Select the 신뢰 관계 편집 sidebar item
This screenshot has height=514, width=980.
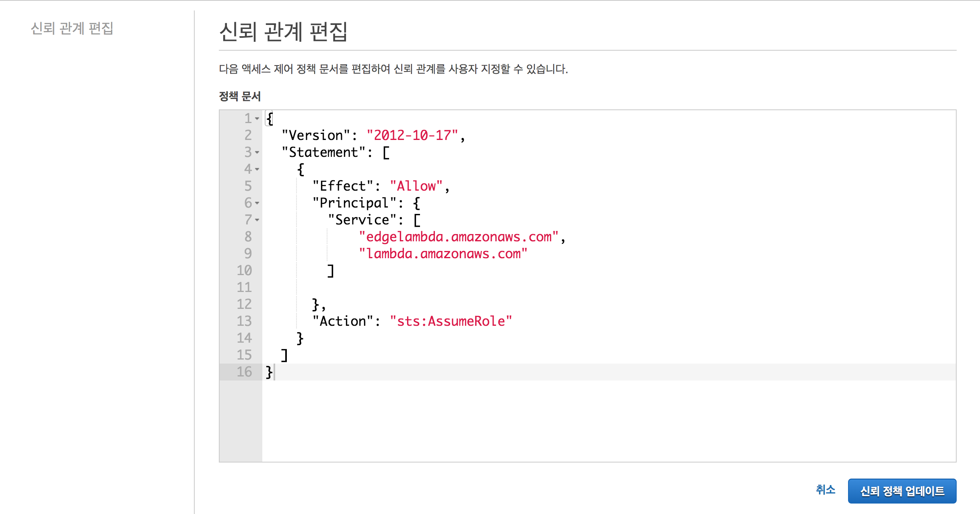[72, 28]
